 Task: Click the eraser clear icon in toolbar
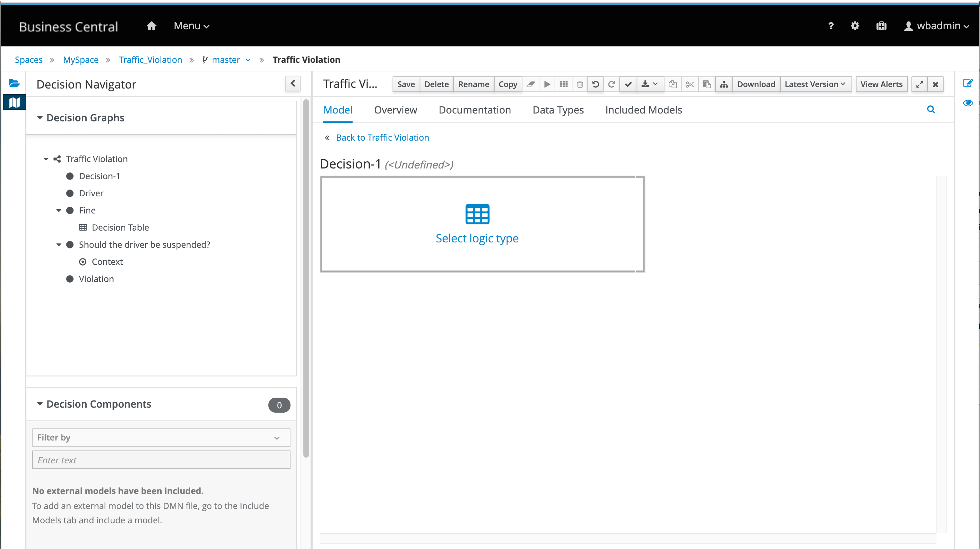(531, 84)
